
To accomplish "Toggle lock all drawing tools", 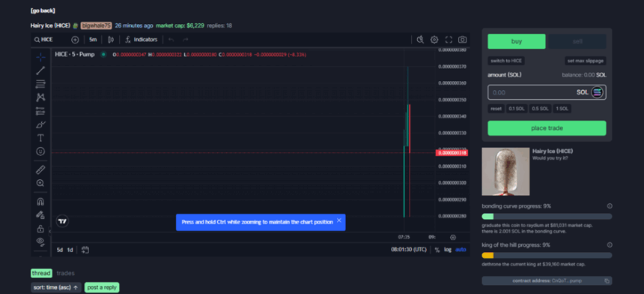I will tap(40, 229).
